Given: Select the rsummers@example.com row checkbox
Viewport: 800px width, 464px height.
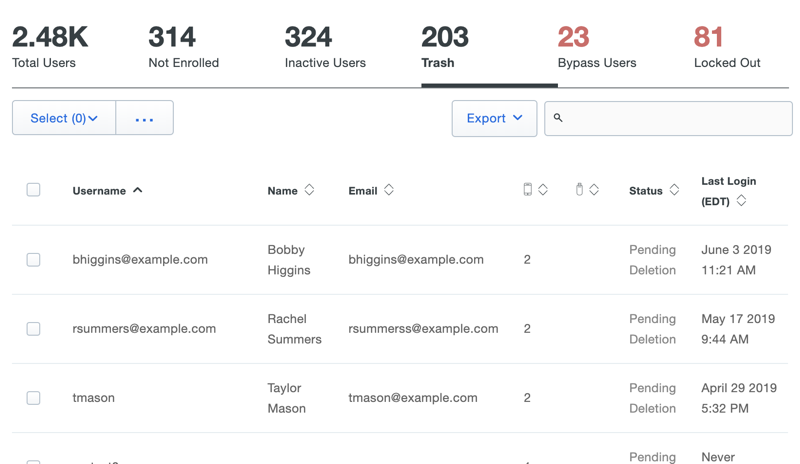Looking at the screenshot, I should [x=33, y=329].
